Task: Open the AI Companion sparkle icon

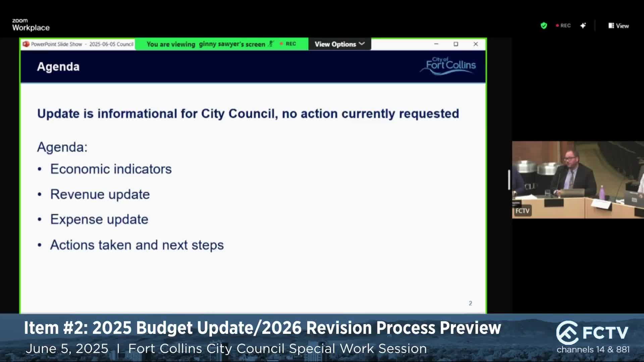Action: click(x=583, y=25)
